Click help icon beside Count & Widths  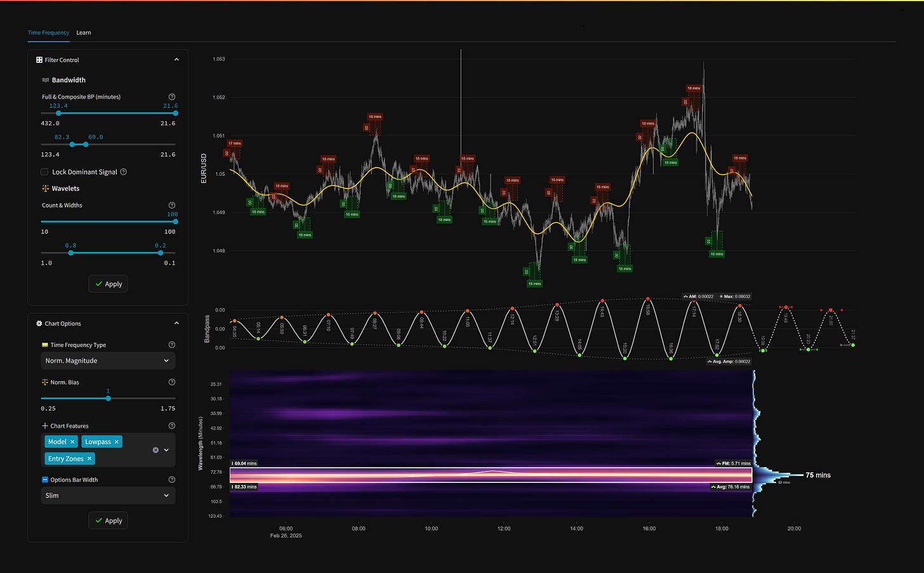171,206
